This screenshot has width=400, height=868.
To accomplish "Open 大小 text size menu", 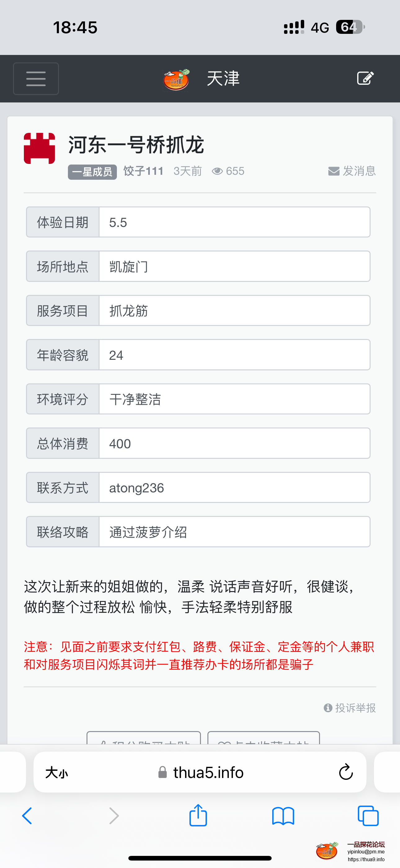I will pos(56,772).
